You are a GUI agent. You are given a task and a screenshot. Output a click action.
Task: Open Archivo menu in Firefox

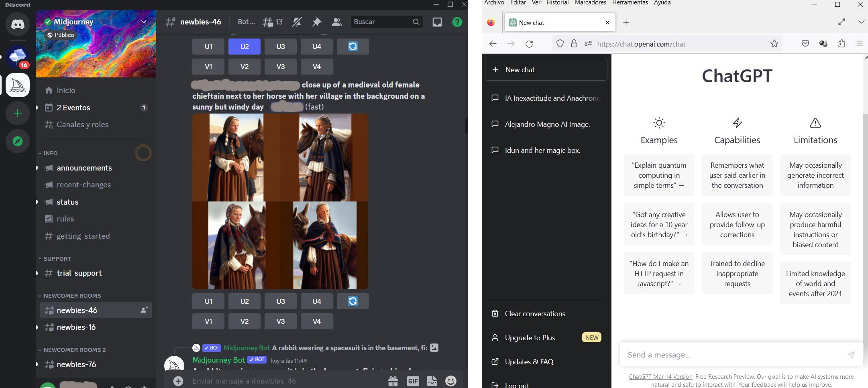tap(494, 3)
